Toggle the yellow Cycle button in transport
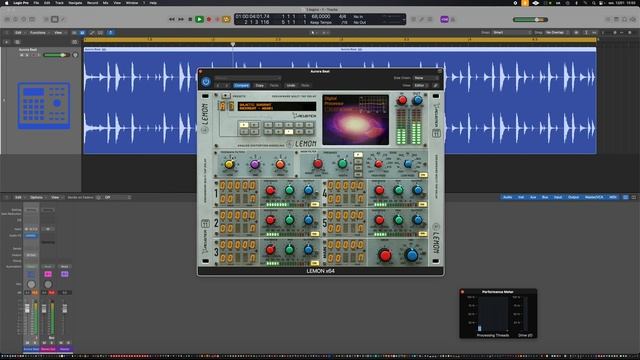This screenshot has height=360, width=640. tap(226, 19)
